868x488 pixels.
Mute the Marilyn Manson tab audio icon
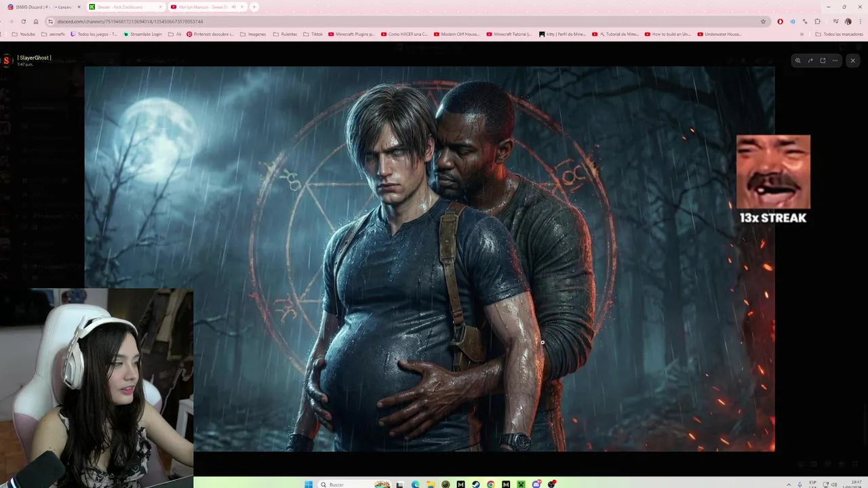(x=234, y=7)
